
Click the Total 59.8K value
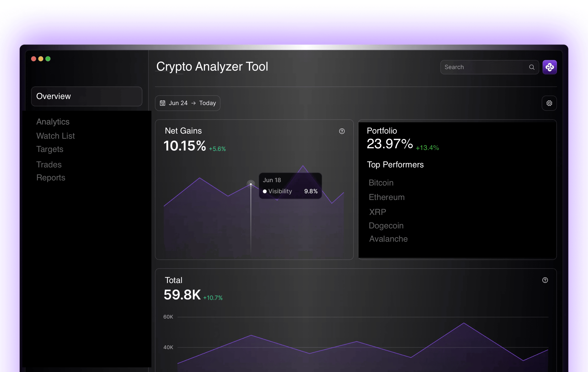182,295
